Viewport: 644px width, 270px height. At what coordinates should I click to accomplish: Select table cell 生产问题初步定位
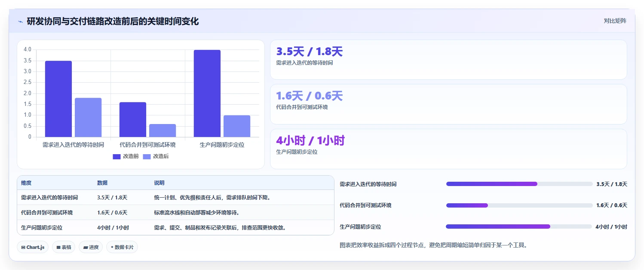(42, 228)
